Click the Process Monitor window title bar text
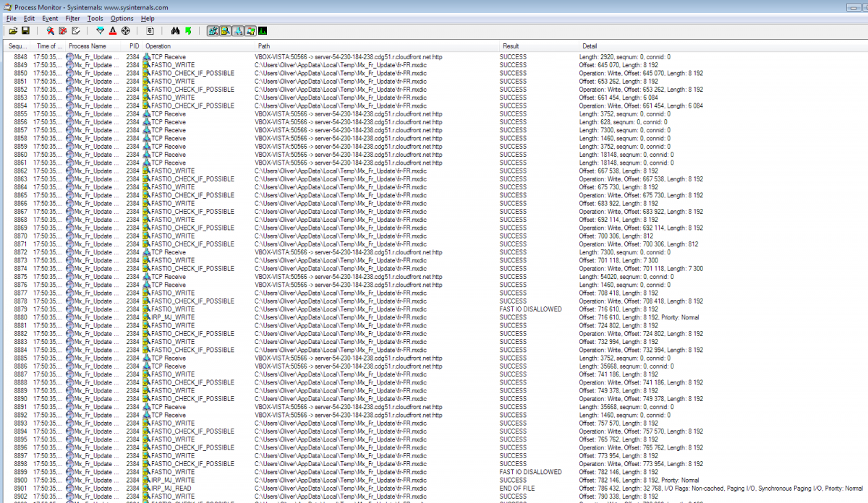Viewport: 868px width, 503px height. click(x=91, y=7)
